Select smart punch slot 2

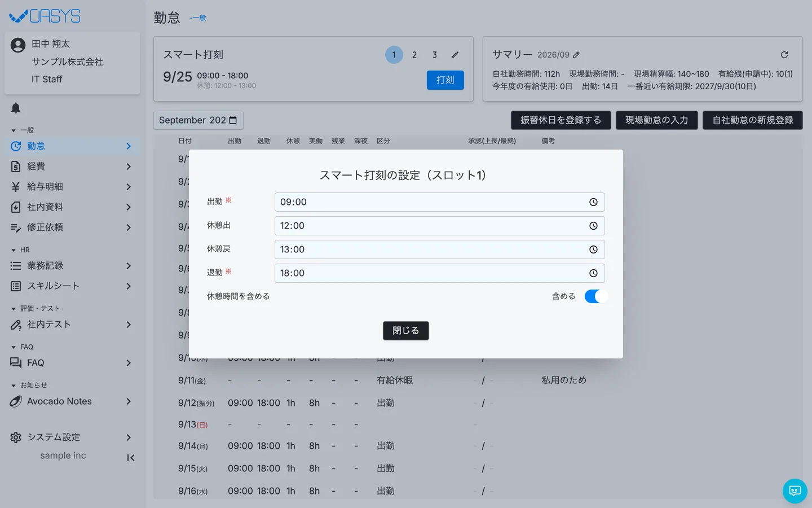point(414,55)
